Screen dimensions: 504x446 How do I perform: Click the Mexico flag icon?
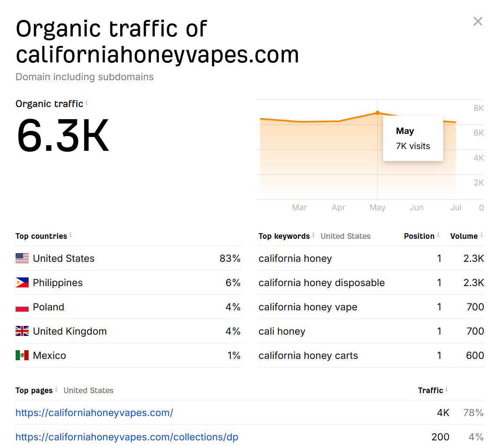click(x=22, y=355)
